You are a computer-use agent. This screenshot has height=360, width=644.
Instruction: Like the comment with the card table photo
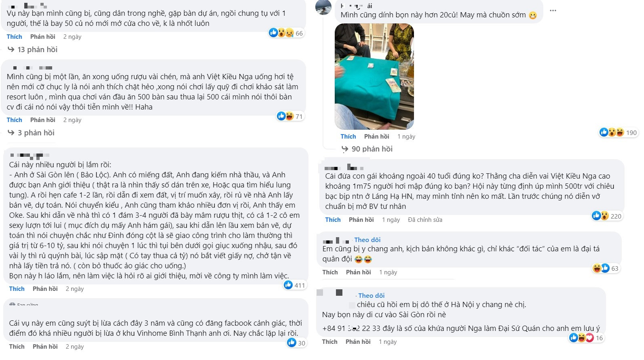[x=348, y=137]
